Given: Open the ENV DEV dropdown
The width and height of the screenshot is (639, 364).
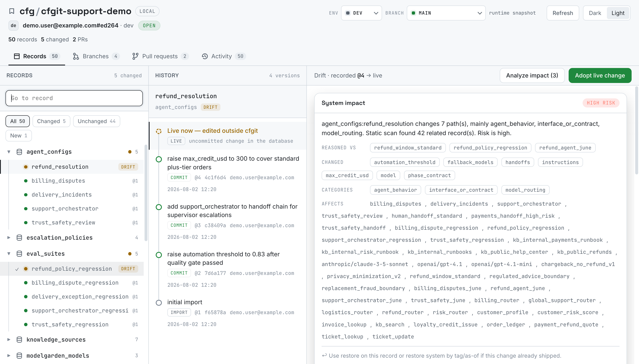Looking at the screenshot, I should pyautogui.click(x=361, y=13).
